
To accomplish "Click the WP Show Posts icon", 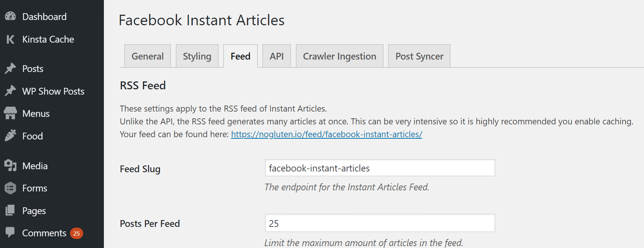I will pos(10,91).
